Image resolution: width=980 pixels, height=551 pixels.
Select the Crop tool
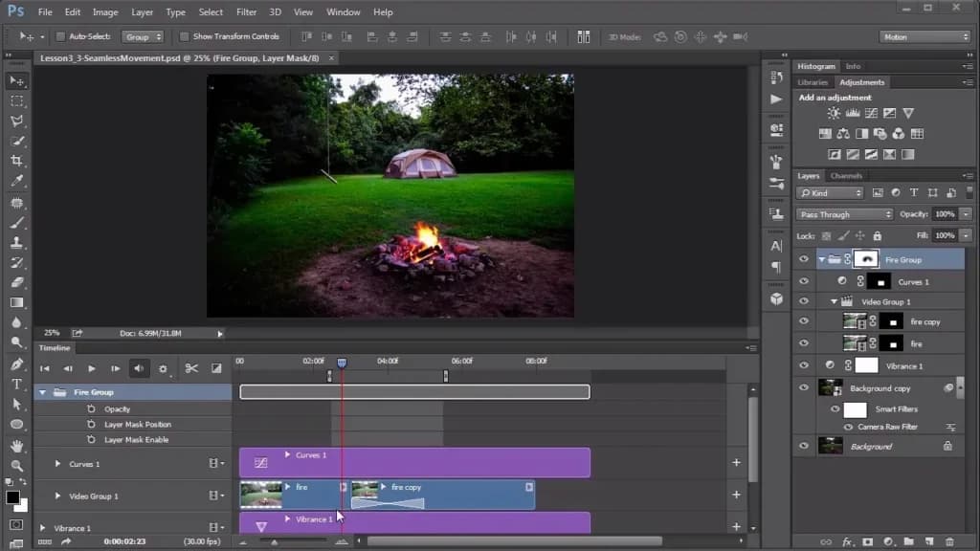[17, 161]
